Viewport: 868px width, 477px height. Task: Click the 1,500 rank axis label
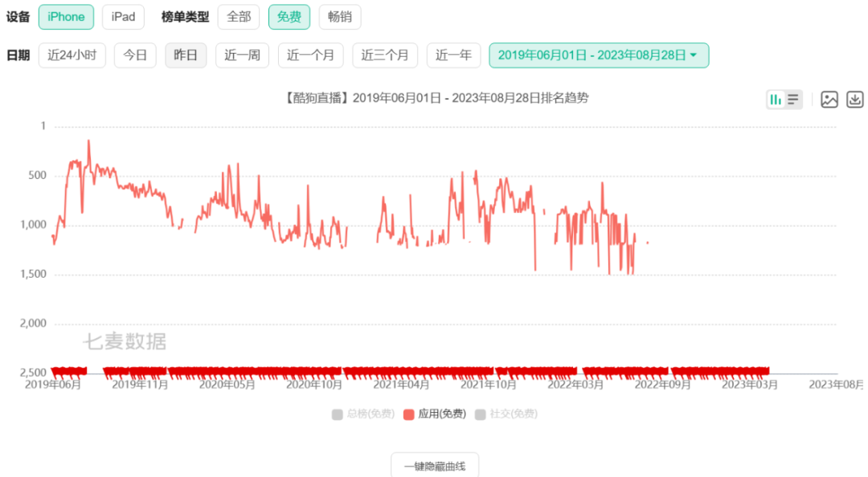33,274
